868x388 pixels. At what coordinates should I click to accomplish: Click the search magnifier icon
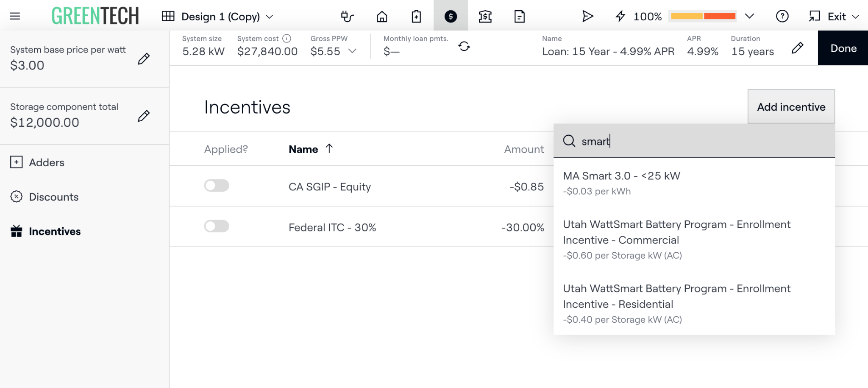[569, 141]
